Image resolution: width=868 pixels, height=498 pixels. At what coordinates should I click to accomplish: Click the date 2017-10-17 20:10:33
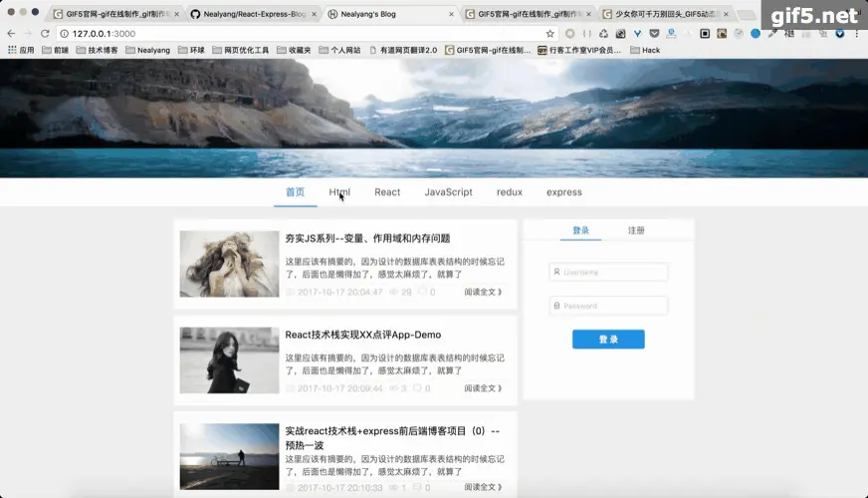click(339, 487)
